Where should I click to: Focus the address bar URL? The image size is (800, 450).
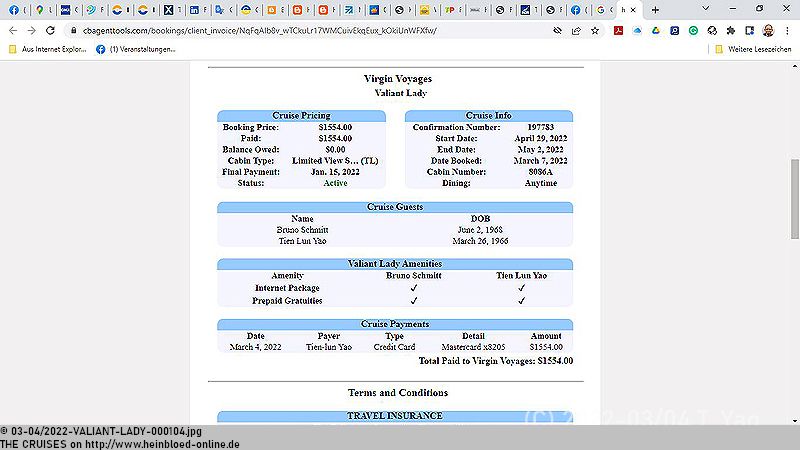pos(259,31)
